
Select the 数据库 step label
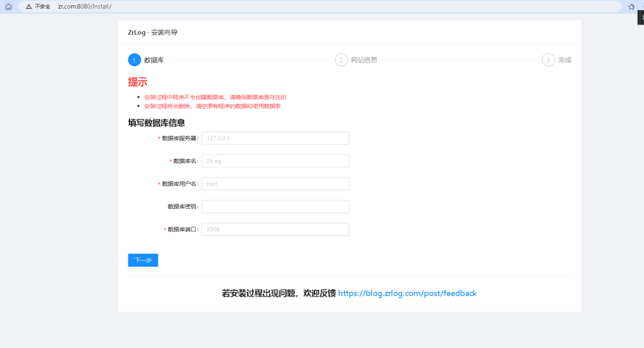coord(153,60)
